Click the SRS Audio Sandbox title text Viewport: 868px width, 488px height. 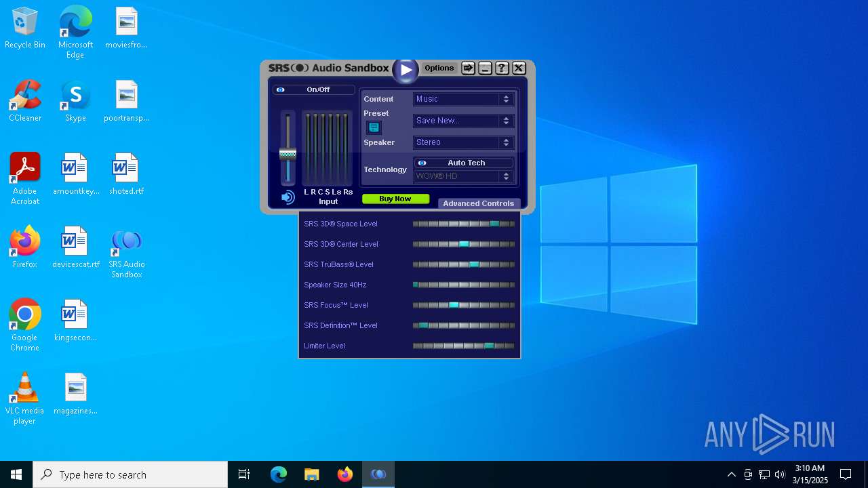point(329,68)
